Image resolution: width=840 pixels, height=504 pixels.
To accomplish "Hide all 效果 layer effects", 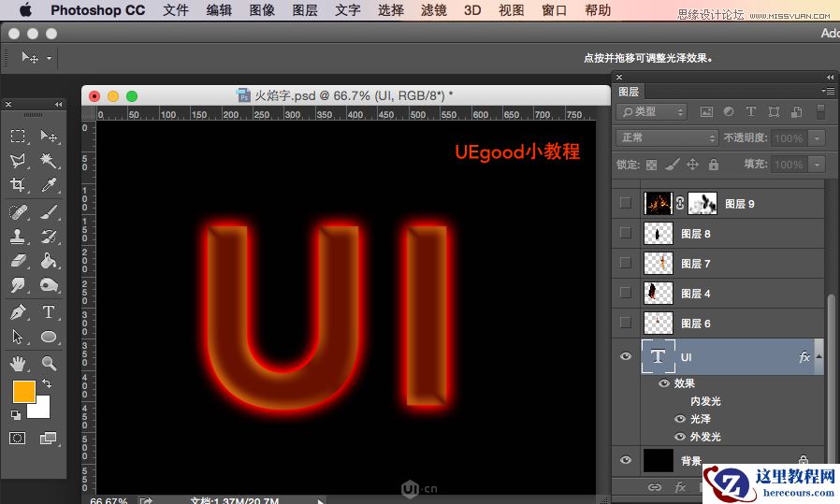I will point(664,383).
